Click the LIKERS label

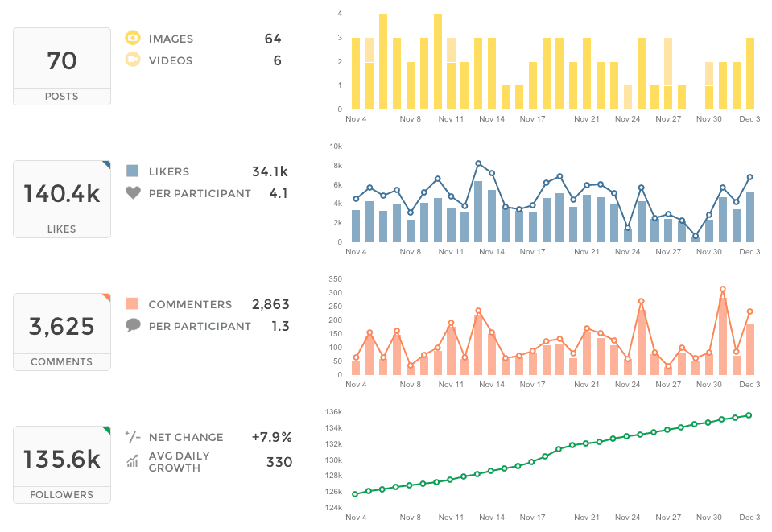[169, 171]
